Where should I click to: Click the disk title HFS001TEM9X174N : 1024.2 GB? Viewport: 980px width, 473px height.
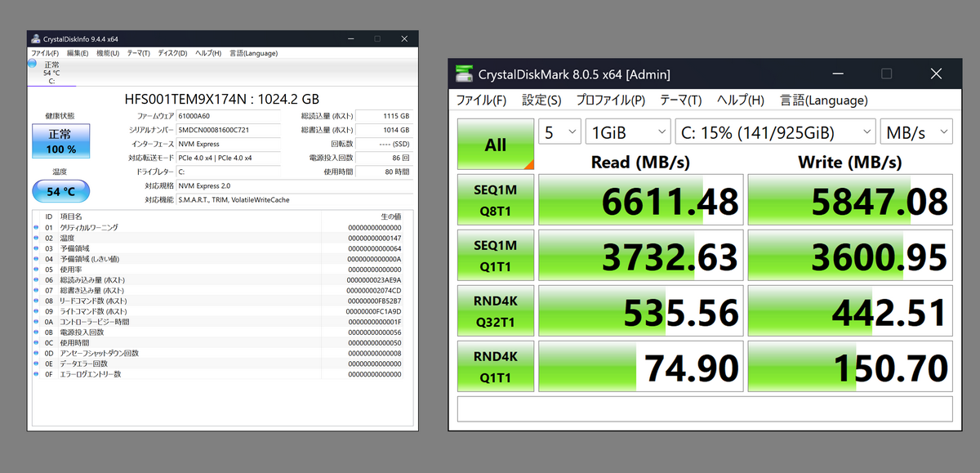pos(221,98)
